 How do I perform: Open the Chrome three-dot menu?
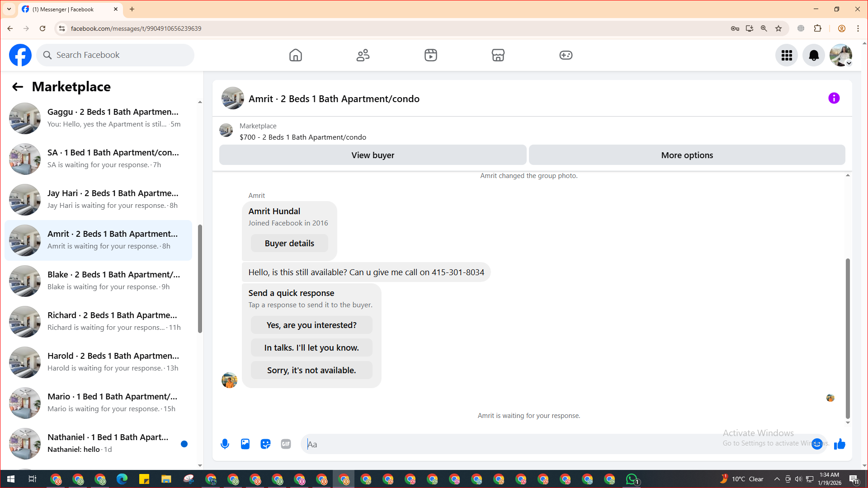point(858,28)
